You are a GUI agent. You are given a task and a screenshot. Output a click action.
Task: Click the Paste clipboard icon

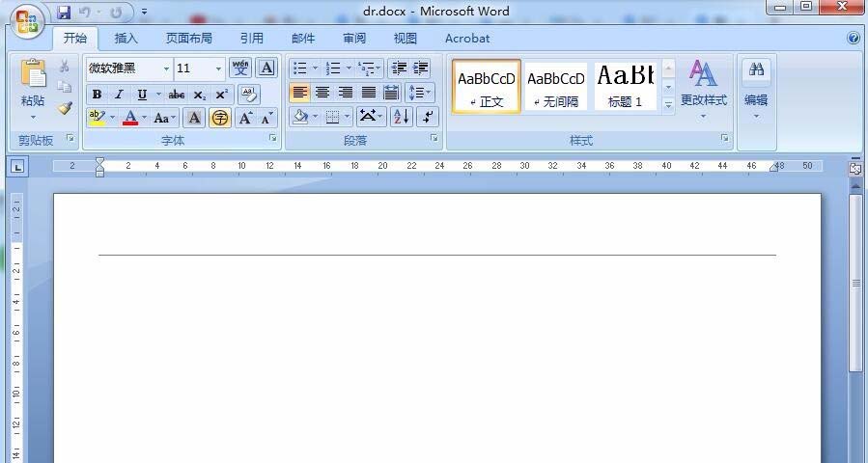point(33,74)
